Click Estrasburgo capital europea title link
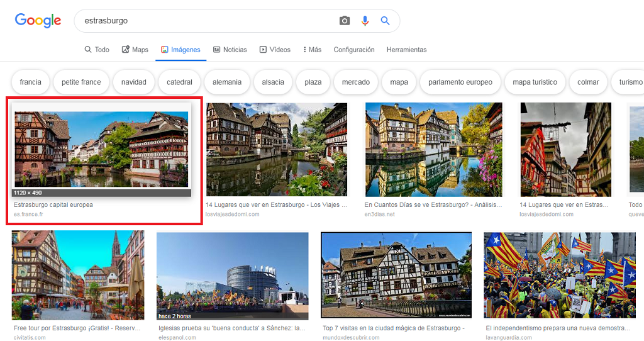This screenshot has height=341, width=644. coord(53,204)
